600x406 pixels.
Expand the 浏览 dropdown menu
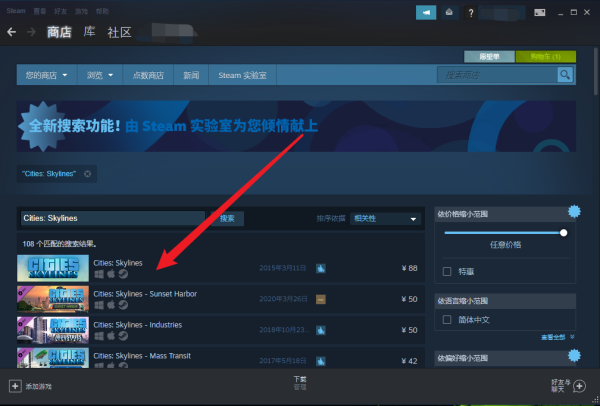[x=99, y=75]
